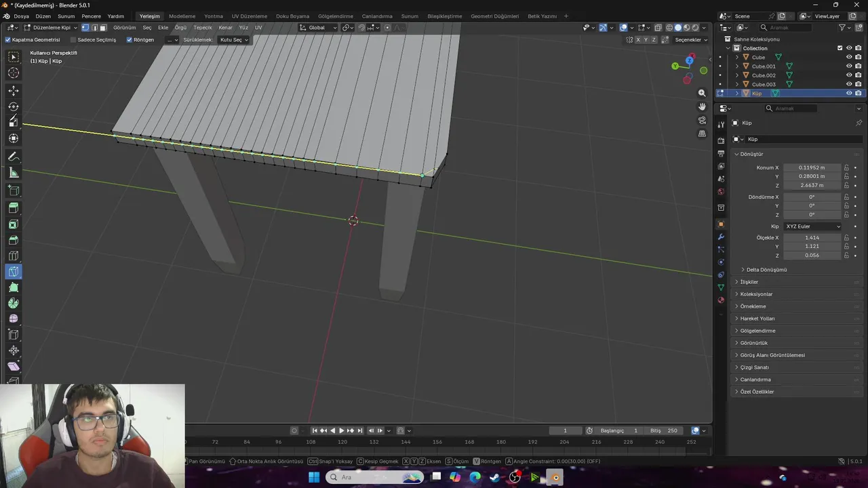868x488 pixels.
Task: Click the zoom magnifier viewport gizmo
Action: click(x=702, y=93)
